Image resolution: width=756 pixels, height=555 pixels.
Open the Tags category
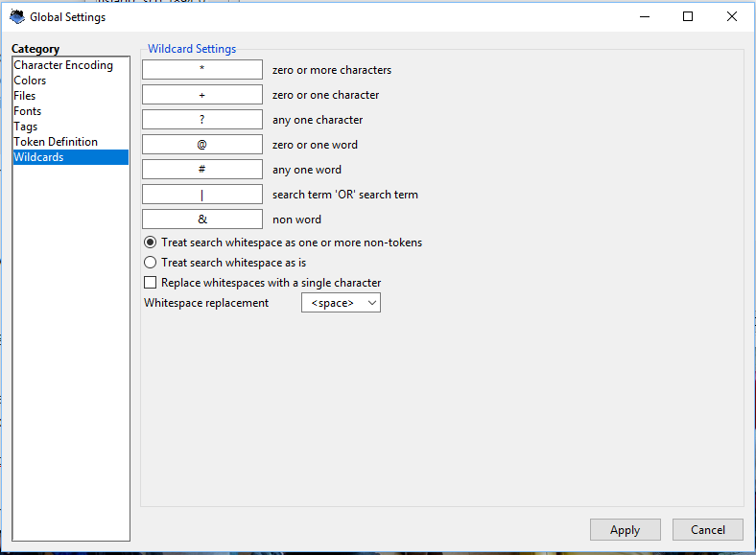click(26, 127)
